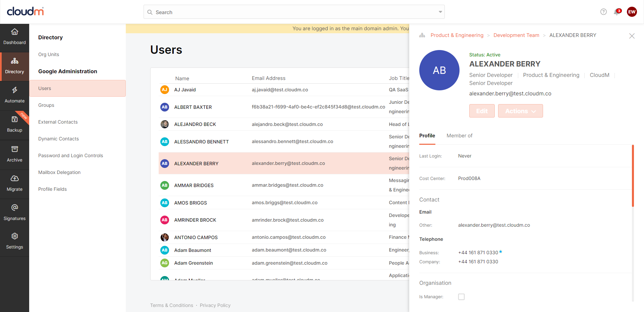Click the Email Address column header
The width and height of the screenshot is (644, 312).
click(269, 78)
